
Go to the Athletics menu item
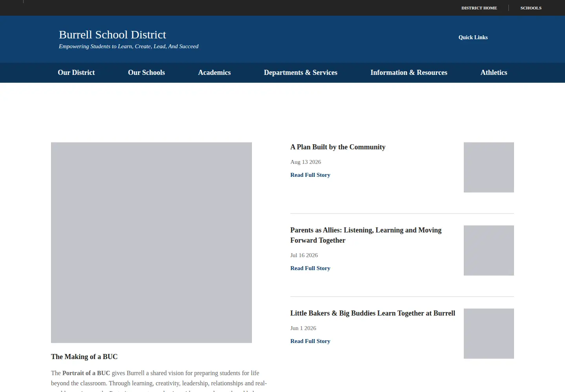click(x=494, y=73)
